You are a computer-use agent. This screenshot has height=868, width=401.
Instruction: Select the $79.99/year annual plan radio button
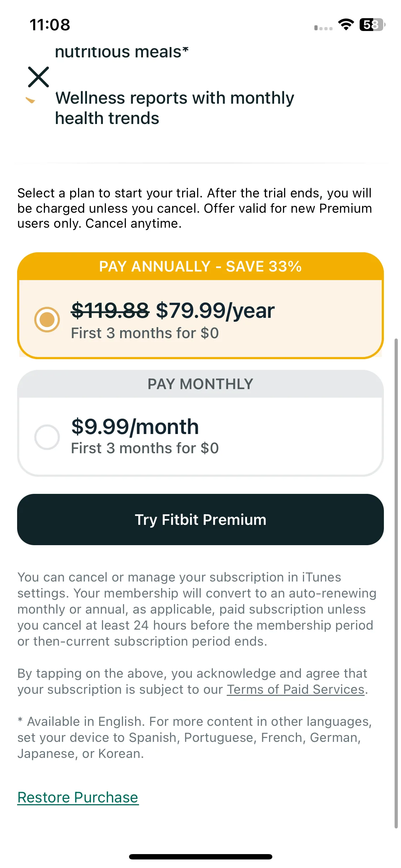[x=47, y=319]
